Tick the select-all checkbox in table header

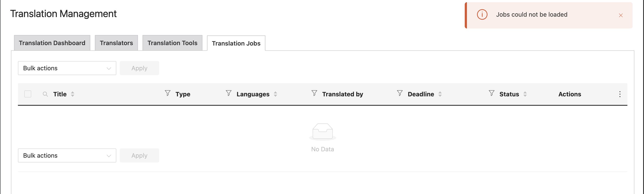point(28,94)
